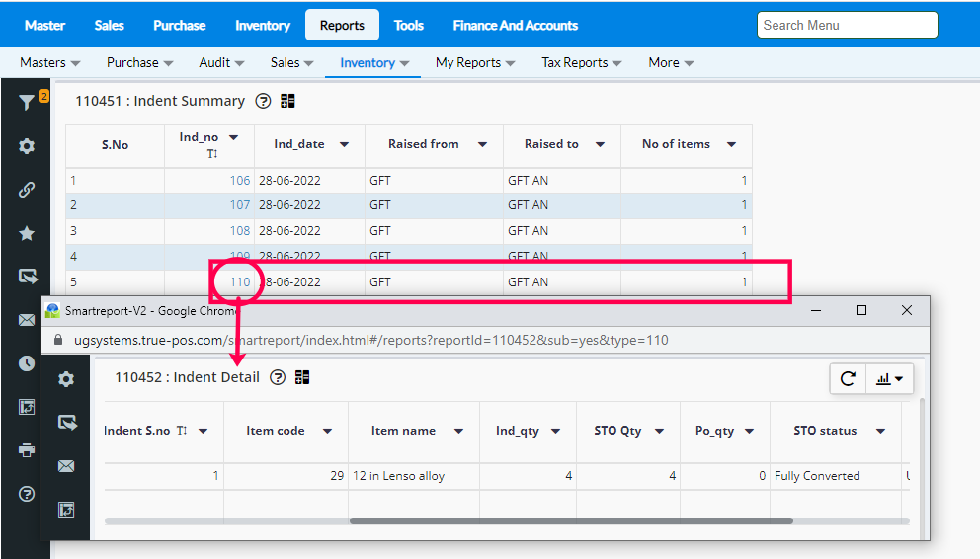Click the star favorites icon in sidebar
Viewport: 980px width, 559px height.
pyautogui.click(x=27, y=233)
